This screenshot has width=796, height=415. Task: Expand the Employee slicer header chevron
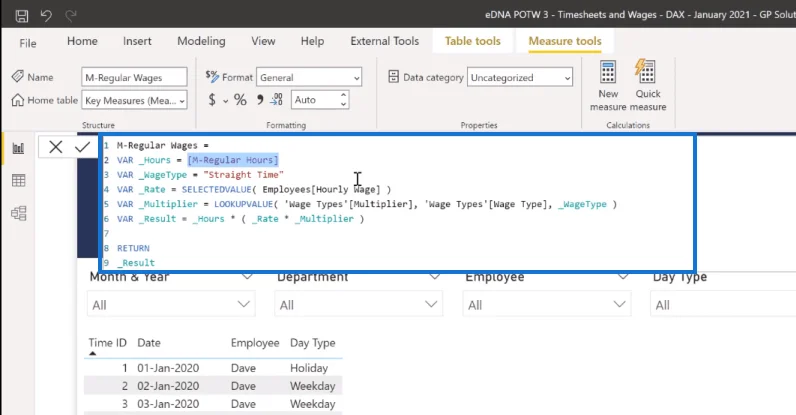[623, 277]
